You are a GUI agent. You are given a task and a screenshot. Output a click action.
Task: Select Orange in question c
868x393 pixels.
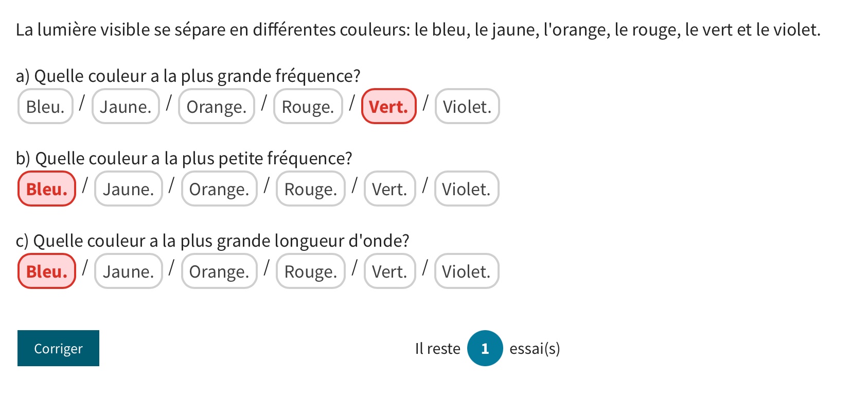coord(219,271)
